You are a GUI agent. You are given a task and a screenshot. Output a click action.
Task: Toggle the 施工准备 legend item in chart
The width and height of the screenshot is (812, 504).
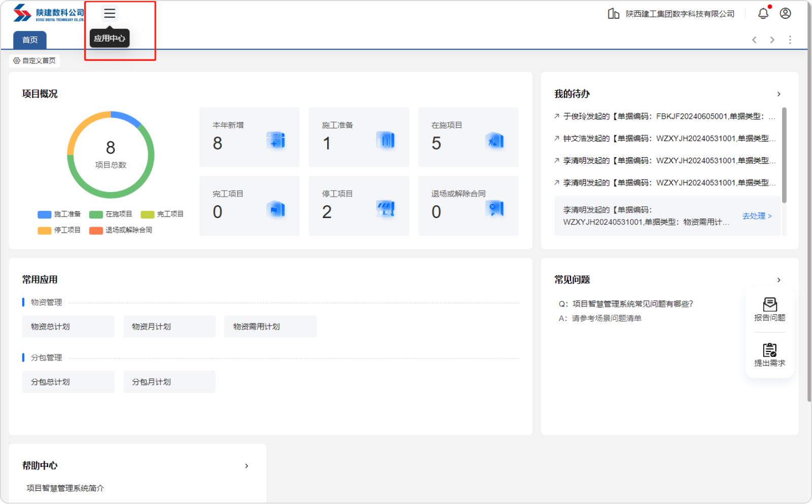pyautogui.click(x=60, y=214)
